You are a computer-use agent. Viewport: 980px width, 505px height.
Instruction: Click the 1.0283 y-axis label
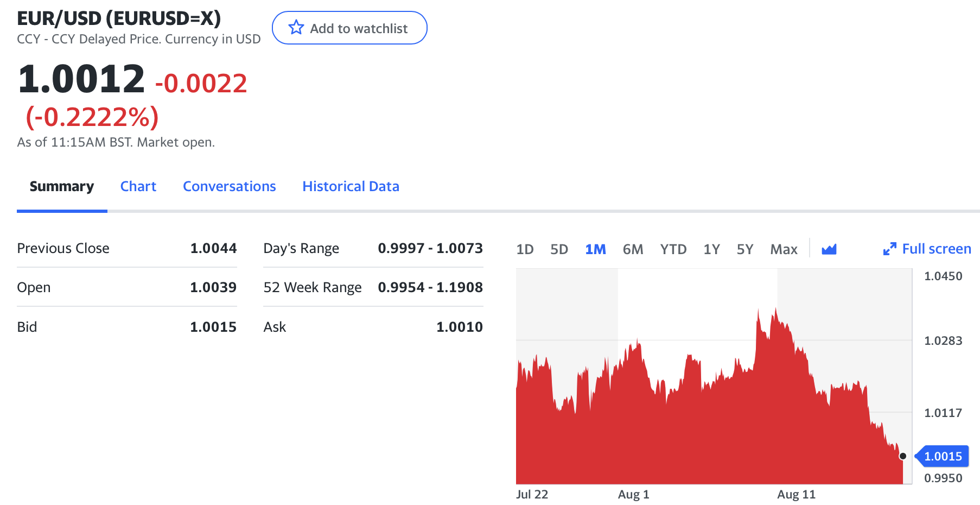click(x=943, y=340)
